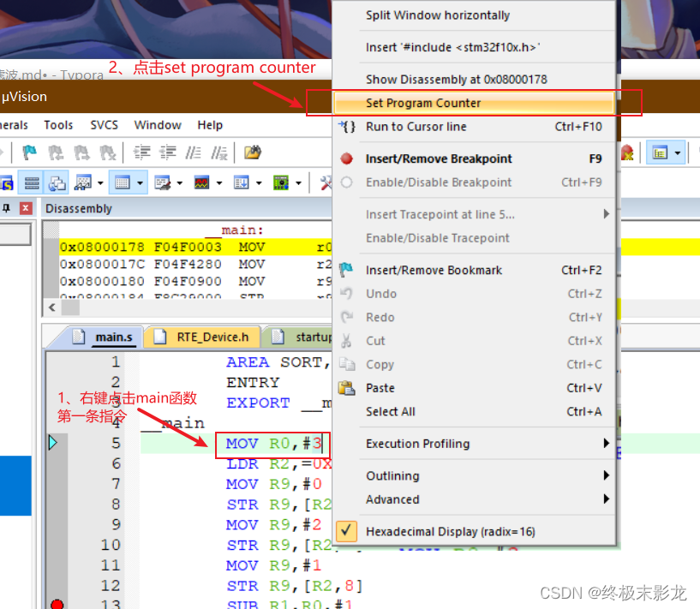Viewport: 700px width, 609px height.
Task: Open Find in Files binoculars icon
Action: tap(253, 152)
